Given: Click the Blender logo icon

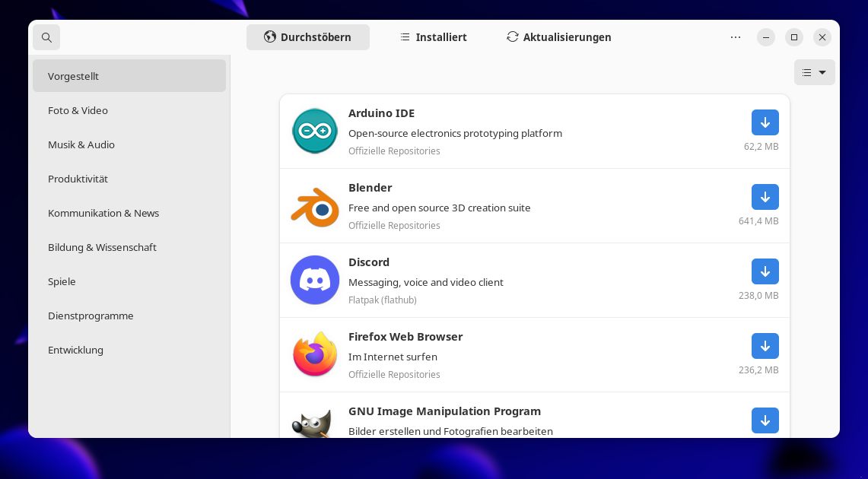Looking at the screenshot, I should point(314,205).
